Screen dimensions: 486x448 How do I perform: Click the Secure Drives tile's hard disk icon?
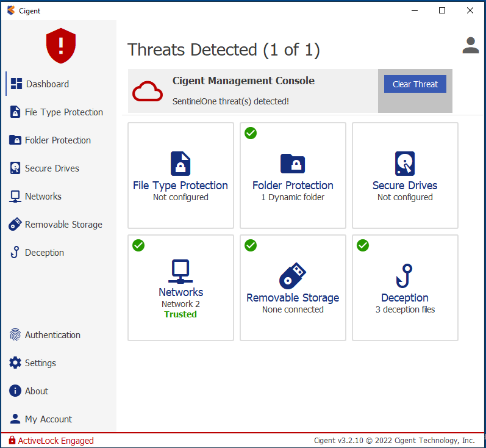click(x=405, y=164)
